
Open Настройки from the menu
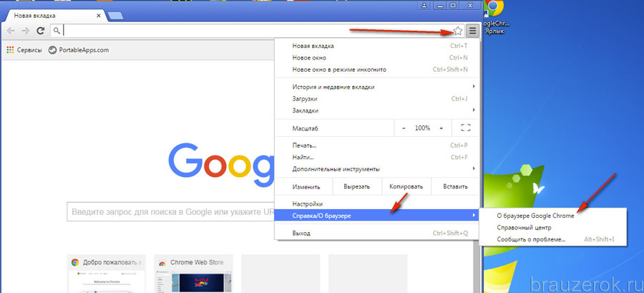[x=377, y=203]
